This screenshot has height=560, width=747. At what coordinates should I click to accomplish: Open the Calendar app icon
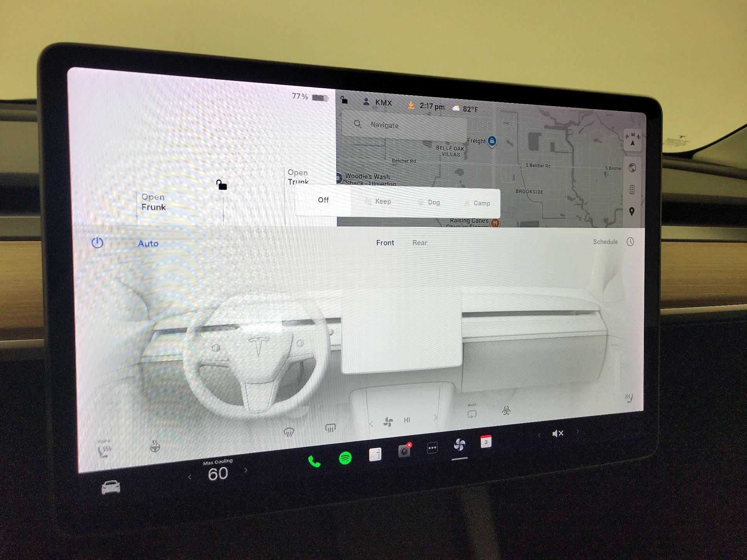[486, 442]
